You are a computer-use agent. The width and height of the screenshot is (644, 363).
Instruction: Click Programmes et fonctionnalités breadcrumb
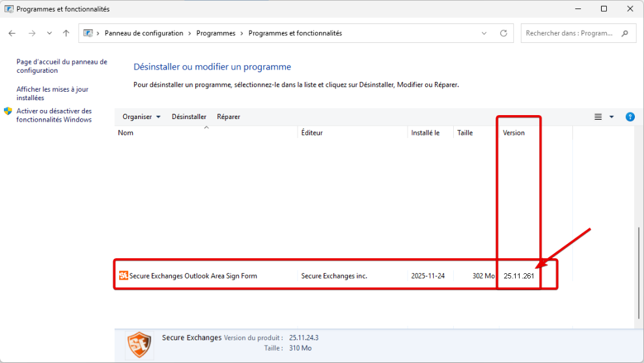click(295, 33)
